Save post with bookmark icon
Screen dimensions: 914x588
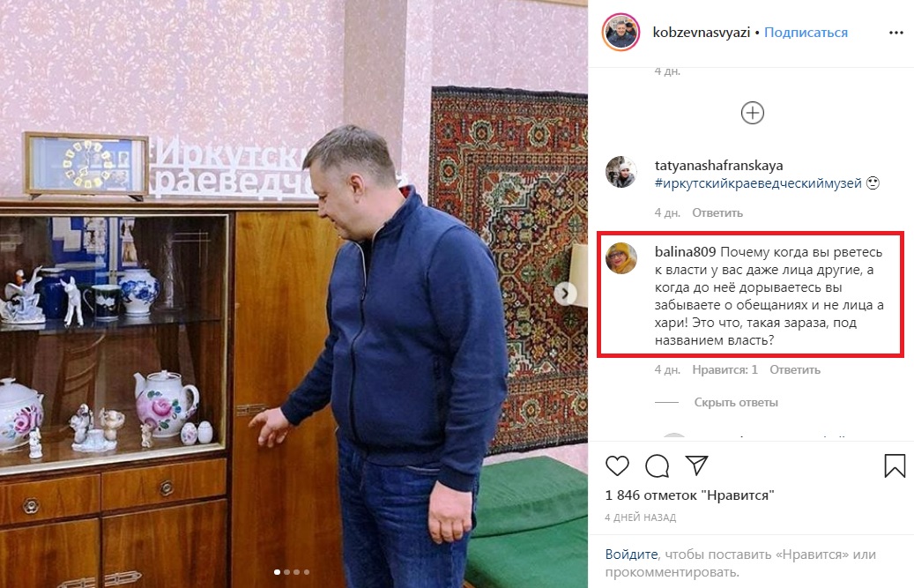[895, 465]
